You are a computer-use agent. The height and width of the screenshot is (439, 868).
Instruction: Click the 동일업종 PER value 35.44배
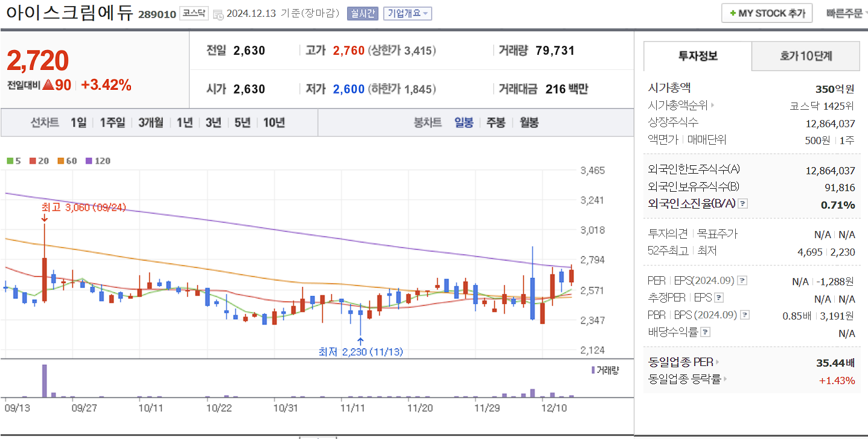pyautogui.click(x=835, y=363)
